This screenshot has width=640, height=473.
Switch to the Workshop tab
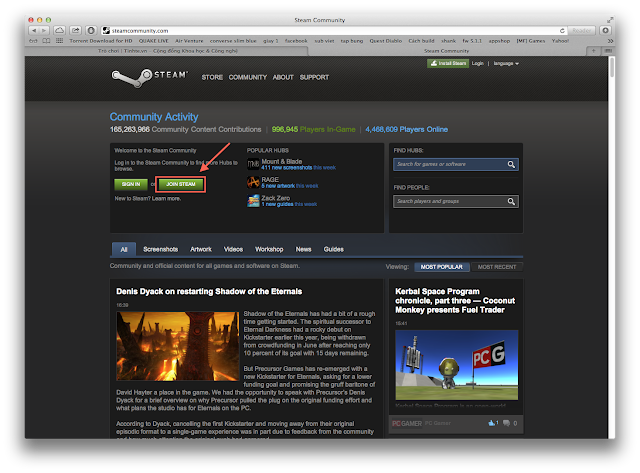point(269,249)
